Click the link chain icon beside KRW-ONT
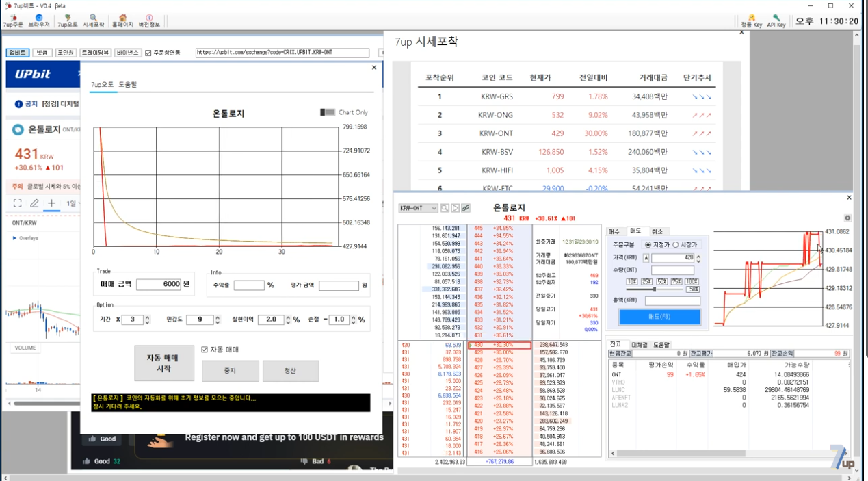Viewport: 868px width, 481px height. (x=465, y=208)
